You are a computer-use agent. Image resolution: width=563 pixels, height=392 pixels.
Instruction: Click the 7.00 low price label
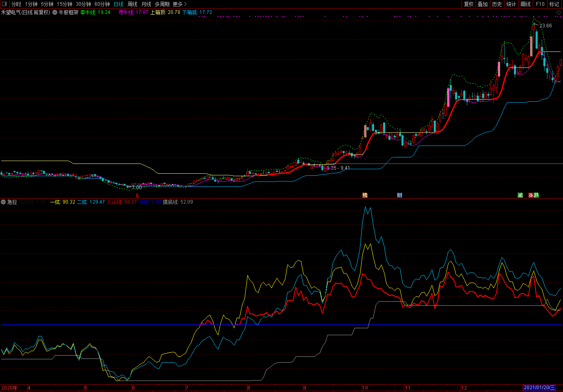[137, 188]
